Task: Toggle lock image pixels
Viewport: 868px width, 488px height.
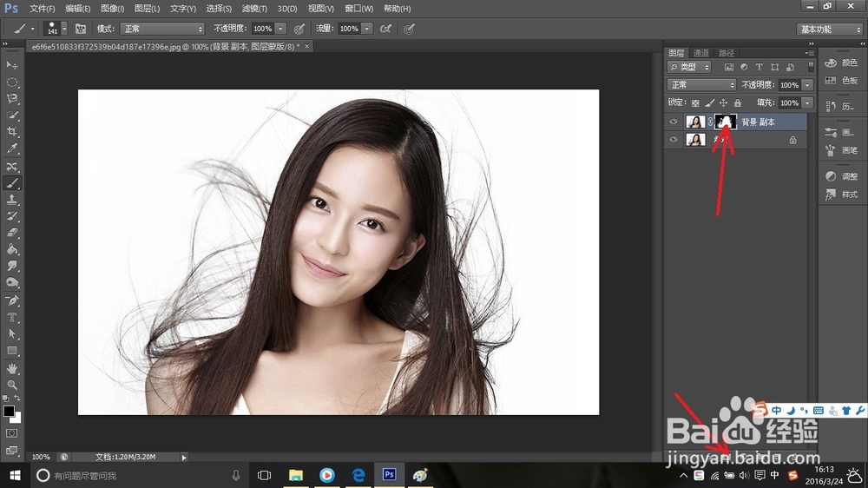Action: click(x=710, y=103)
